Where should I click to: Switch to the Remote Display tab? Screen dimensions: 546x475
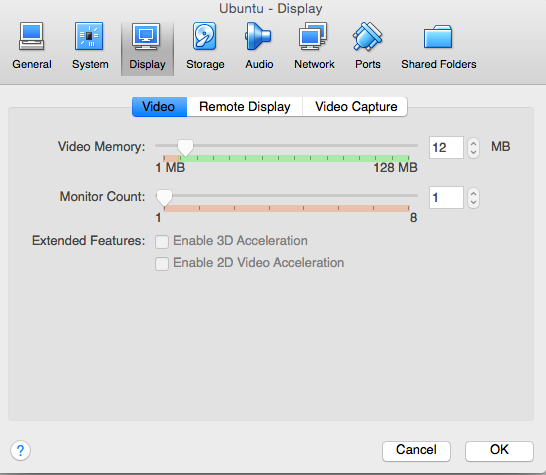pos(244,107)
